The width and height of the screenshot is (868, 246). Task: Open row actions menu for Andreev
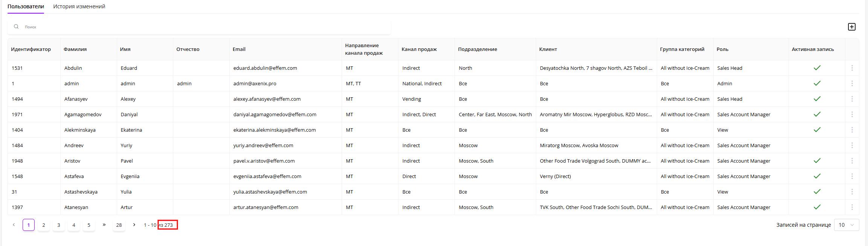(852, 145)
